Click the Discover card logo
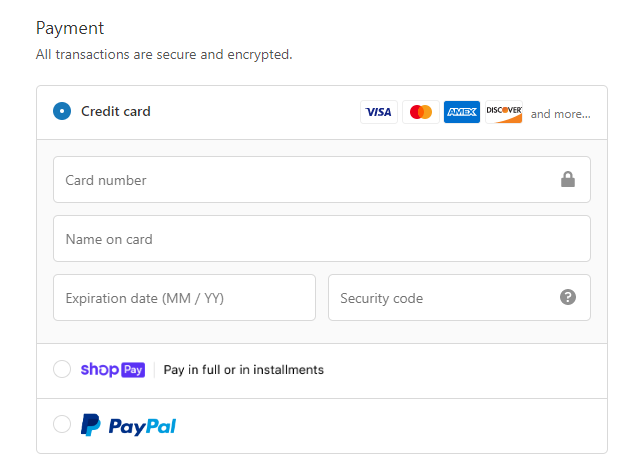The image size is (642, 473). tap(504, 112)
